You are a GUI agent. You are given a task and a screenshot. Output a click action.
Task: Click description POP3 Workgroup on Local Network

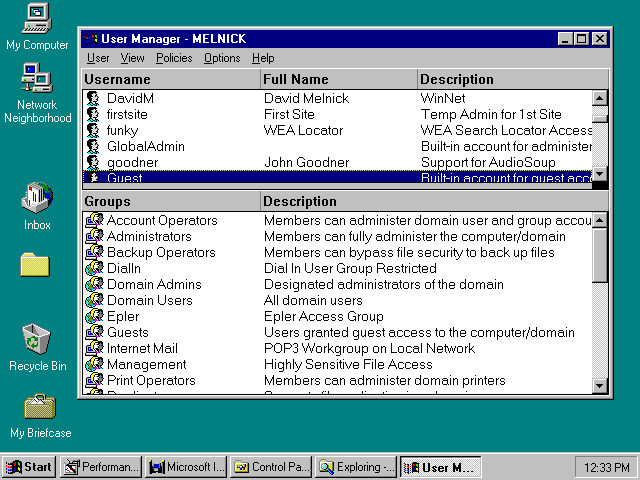[369, 348]
